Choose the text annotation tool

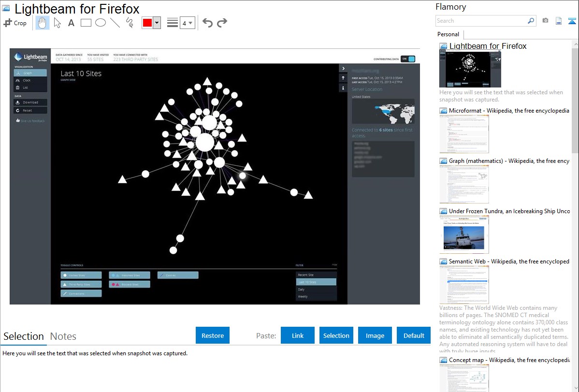71,23
